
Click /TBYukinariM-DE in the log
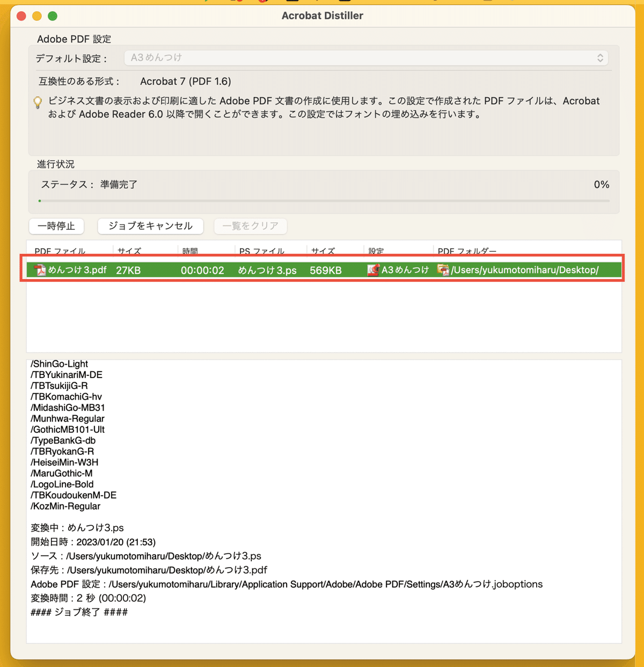click(67, 375)
